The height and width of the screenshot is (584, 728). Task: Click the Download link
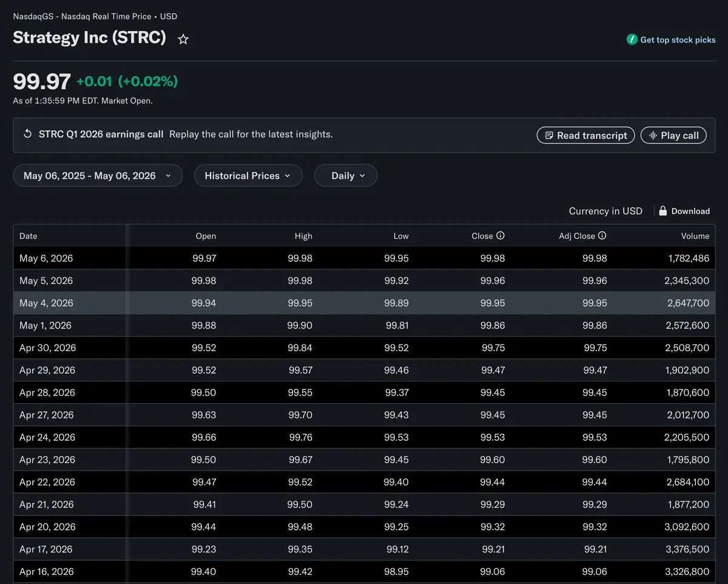tap(690, 211)
